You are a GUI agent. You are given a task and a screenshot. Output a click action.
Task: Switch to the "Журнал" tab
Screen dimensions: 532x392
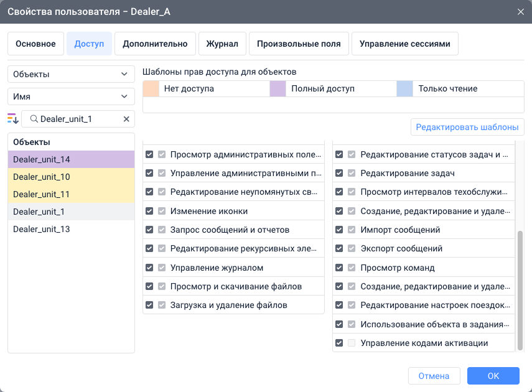tap(221, 44)
